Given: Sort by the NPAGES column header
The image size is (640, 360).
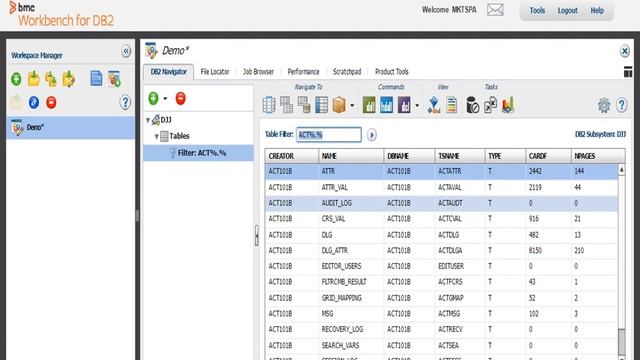Looking at the screenshot, I should 598,156.
